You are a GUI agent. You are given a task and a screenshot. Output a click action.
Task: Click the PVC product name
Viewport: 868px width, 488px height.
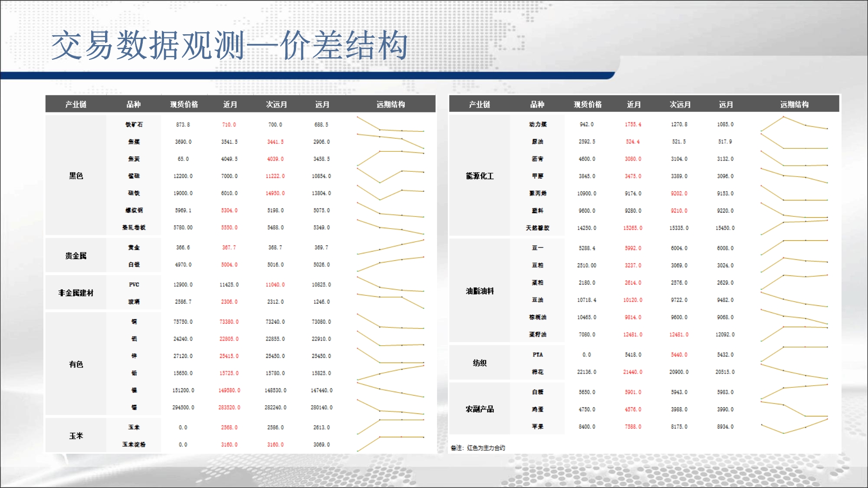click(134, 285)
